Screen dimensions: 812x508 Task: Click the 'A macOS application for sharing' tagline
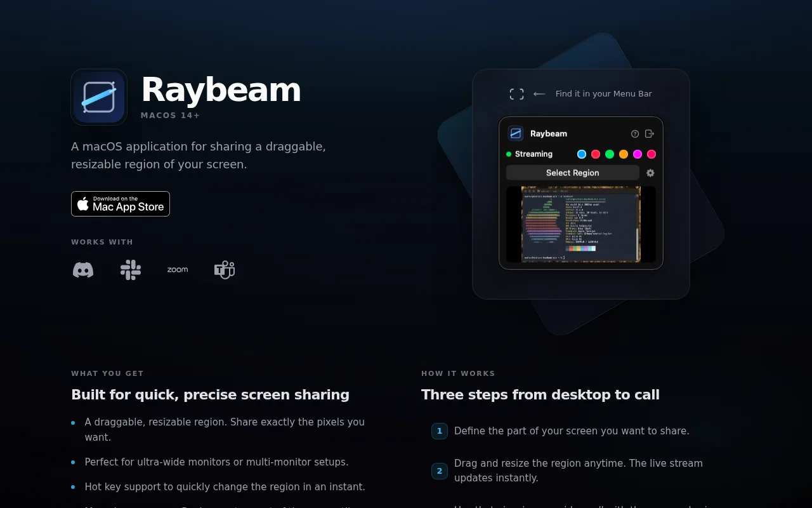[x=199, y=156]
